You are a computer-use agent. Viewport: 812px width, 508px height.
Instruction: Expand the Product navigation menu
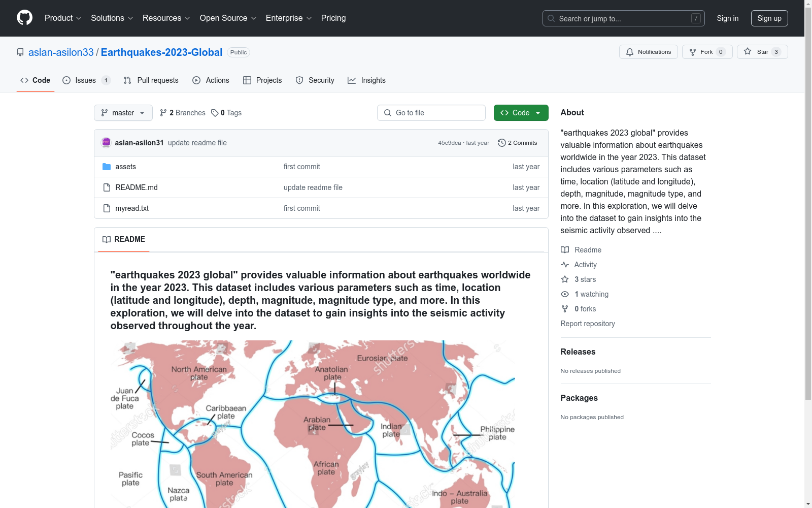63,18
